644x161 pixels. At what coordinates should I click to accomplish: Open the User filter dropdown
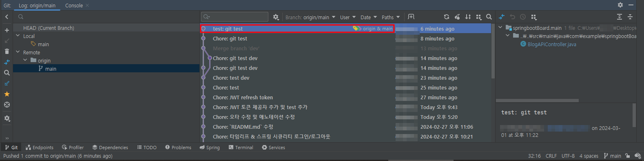click(x=348, y=17)
